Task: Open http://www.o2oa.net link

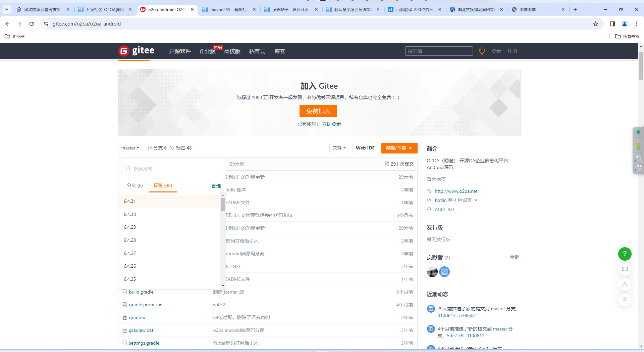Action: [456, 191]
